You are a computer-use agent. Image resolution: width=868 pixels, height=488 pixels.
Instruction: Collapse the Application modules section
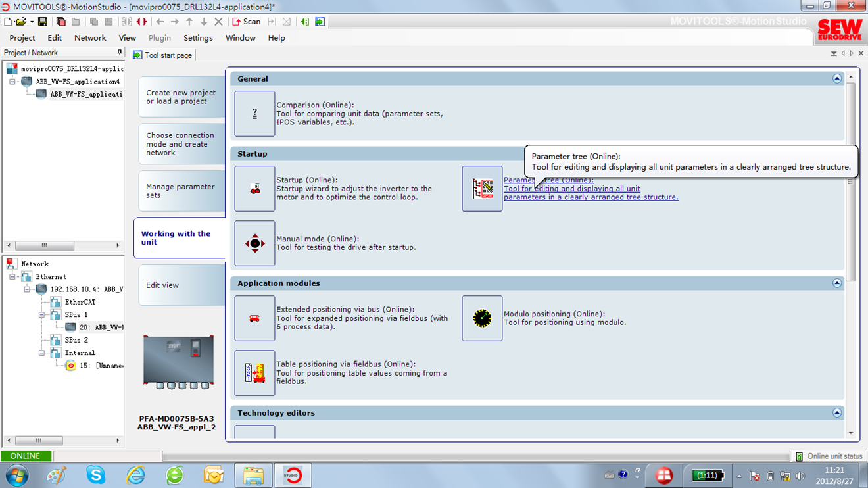coord(836,283)
